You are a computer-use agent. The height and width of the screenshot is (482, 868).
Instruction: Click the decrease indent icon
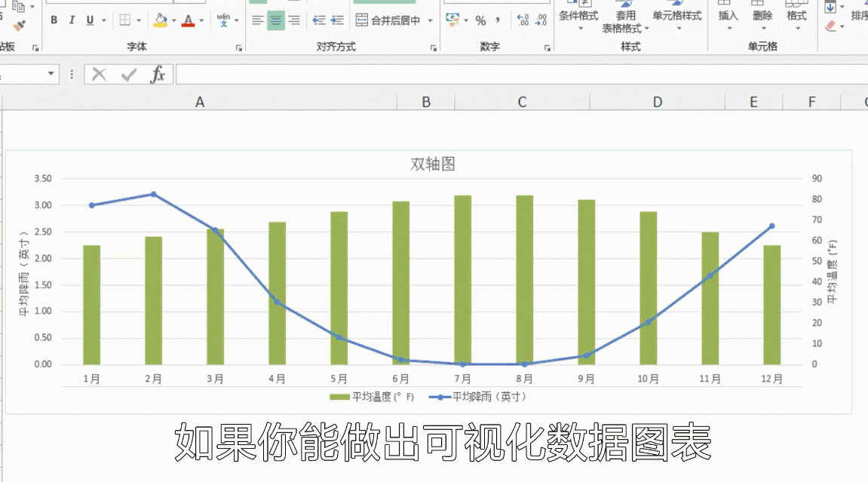pos(319,20)
